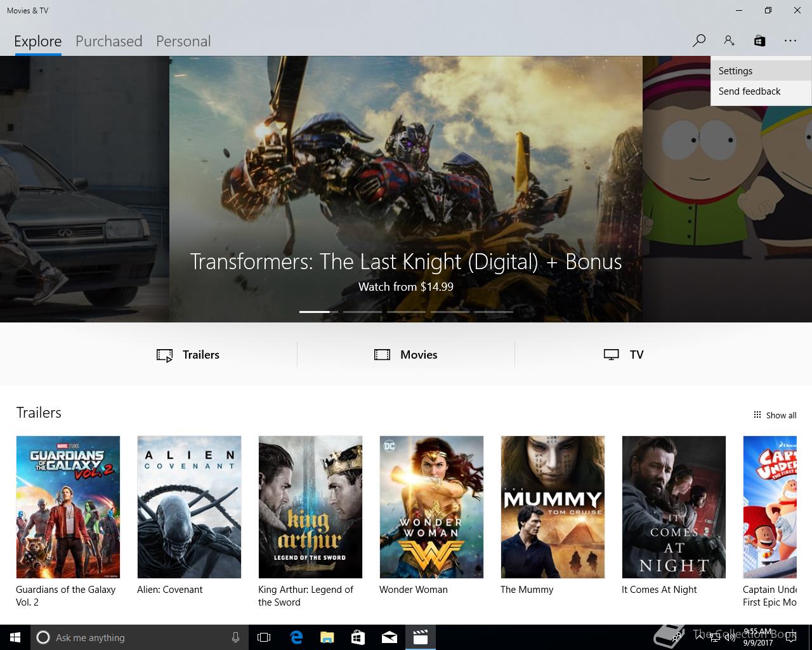Click the Trailers category icon
The height and width of the screenshot is (650, 812).
164,355
